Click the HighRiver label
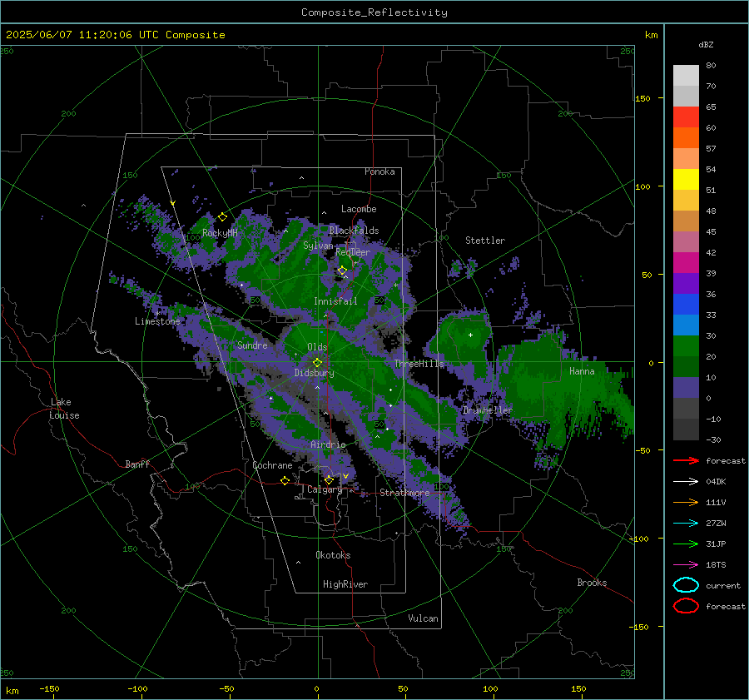Image resolution: width=749 pixels, height=700 pixels. point(345,584)
